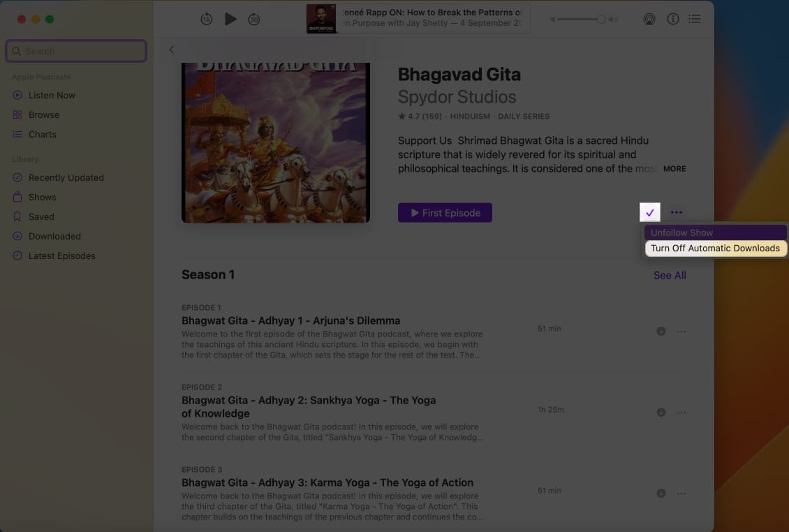Download episode 1 Arjuna's Dilemma icon
The width and height of the screenshot is (789, 532).
(x=661, y=331)
